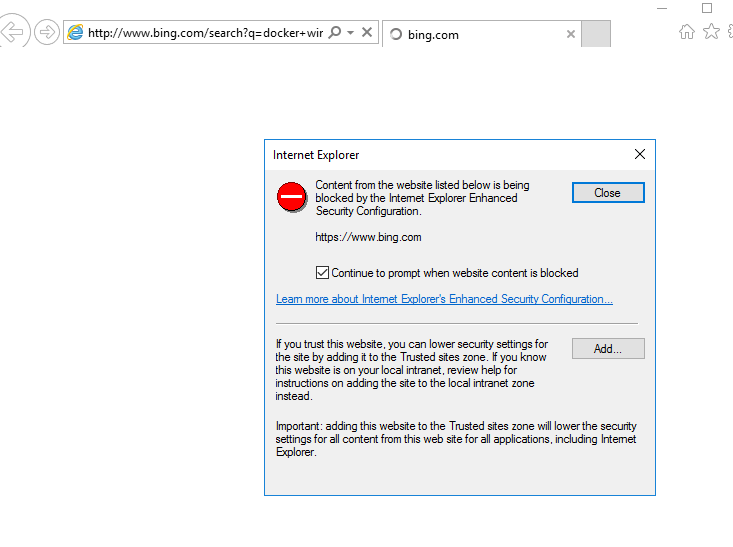Open the Home page icon
The image size is (733, 547).
(687, 32)
